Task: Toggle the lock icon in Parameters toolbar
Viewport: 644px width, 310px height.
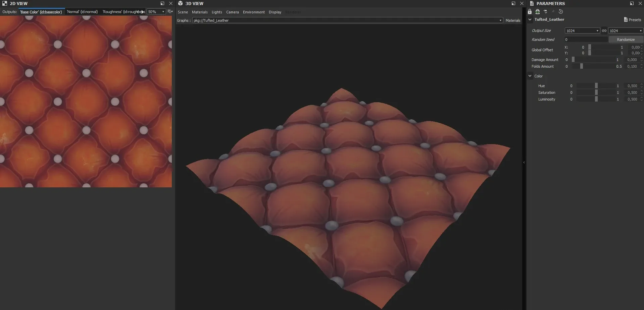Action: (x=530, y=12)
